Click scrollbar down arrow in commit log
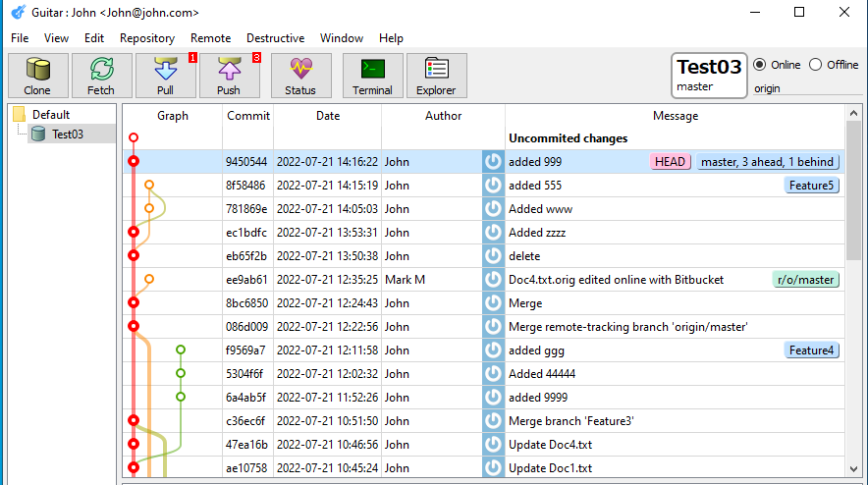 point(853,469)
